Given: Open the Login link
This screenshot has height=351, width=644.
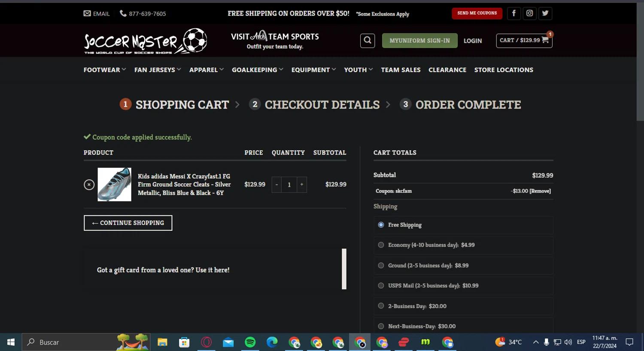Looking at the screenshot, I should (x=473, y=41).
